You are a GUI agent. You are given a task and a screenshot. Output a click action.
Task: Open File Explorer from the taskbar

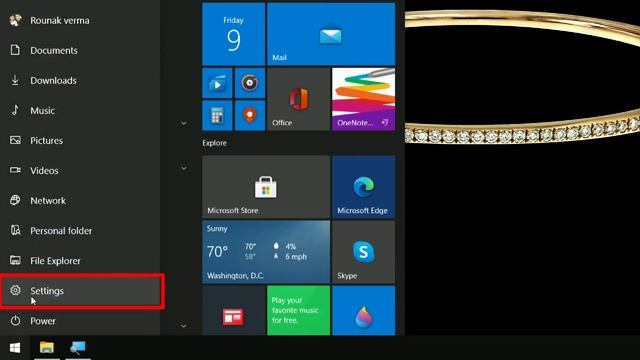[x=47, y=348]
